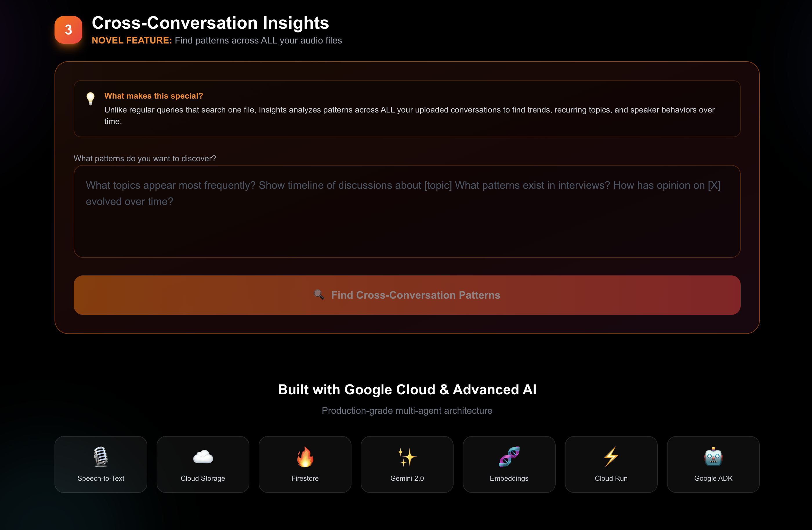Screen dimensions: 812x530
Task: Click the lightbulb tip icon
Action: pos(90,99)
